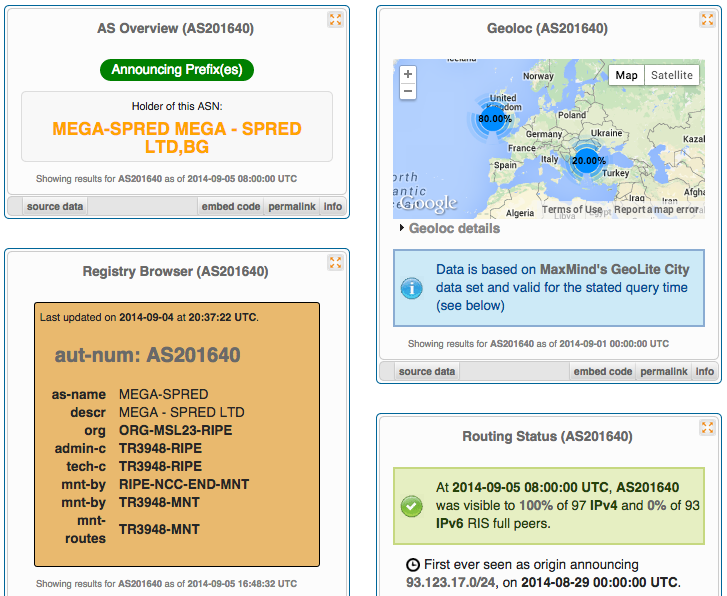Click the 80.00% cluster marker on map

(x=494, y=119)
